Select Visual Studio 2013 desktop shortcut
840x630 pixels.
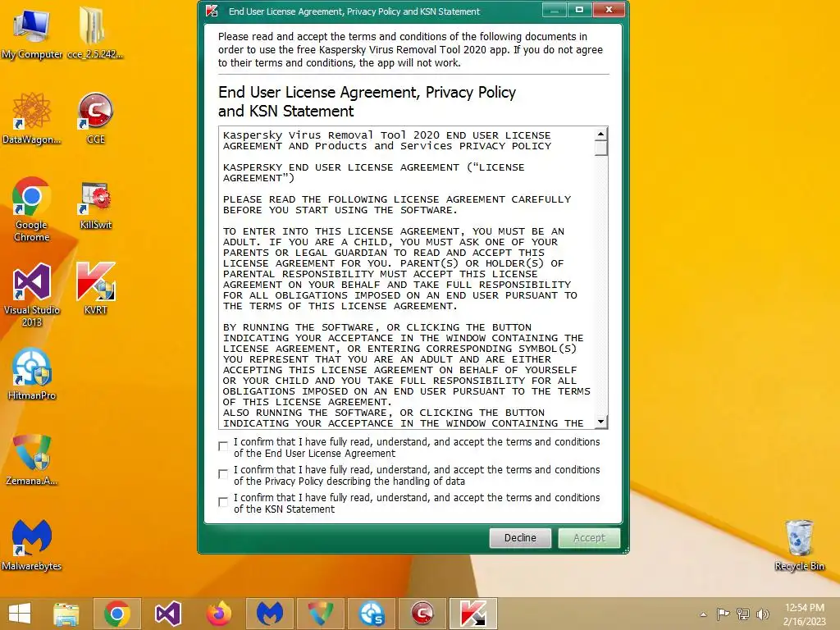point(32,294)
